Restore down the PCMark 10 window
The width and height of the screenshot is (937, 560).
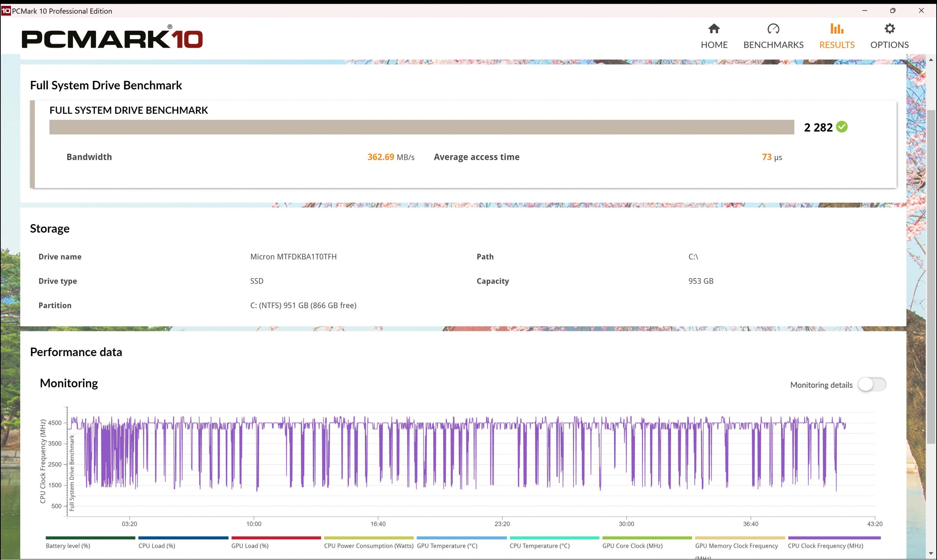892,11
